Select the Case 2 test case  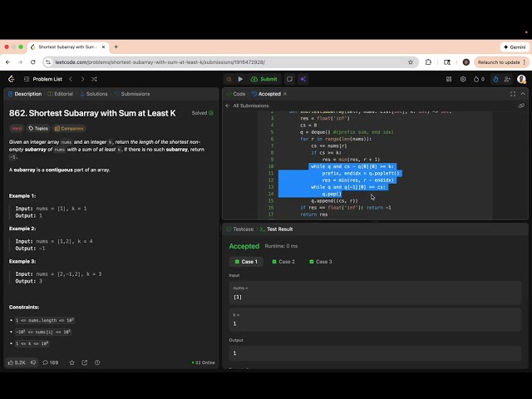[283, 262]
